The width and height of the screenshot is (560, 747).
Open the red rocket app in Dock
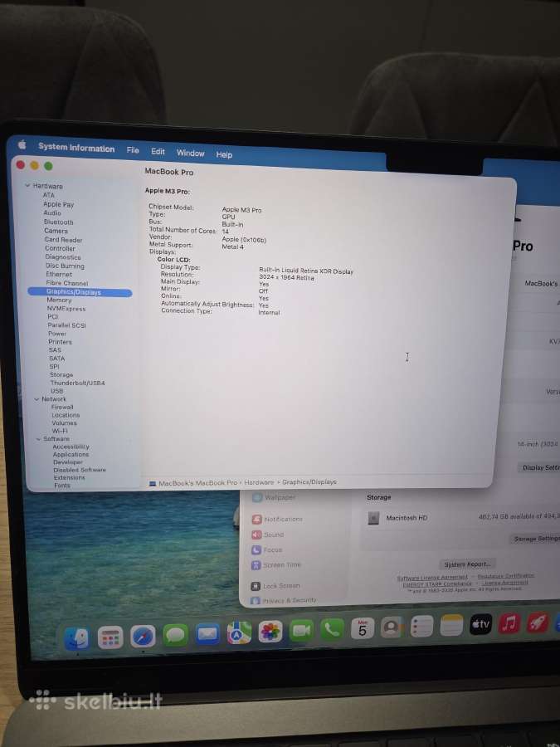click(x=538, y=622)
